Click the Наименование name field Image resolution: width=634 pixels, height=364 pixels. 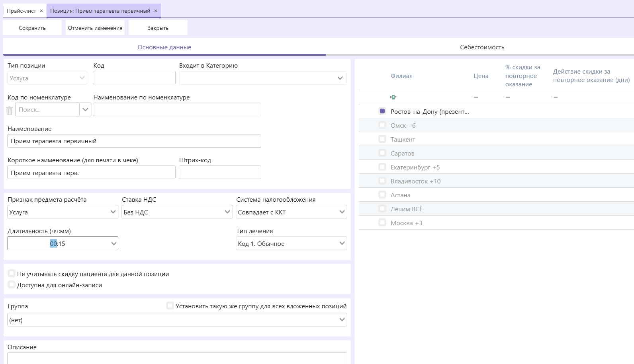134,141
